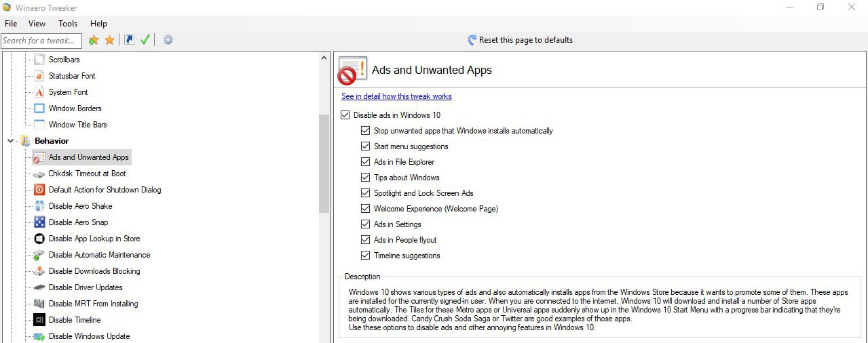Click the Disable App Lookup in Store icon

[39, 239]
